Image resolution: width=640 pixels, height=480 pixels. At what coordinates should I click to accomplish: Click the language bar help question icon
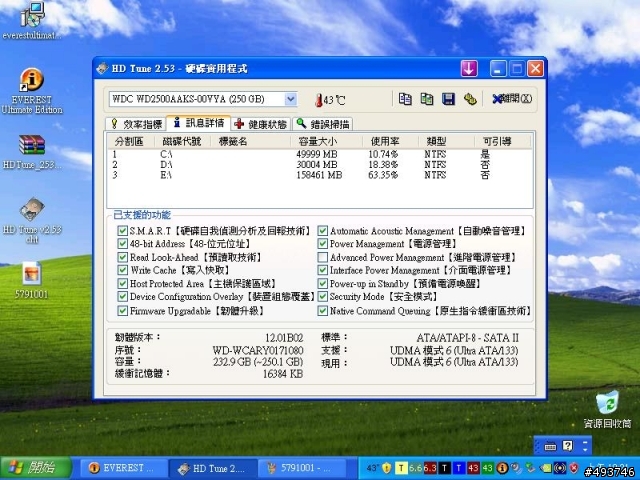(x=568, y=446)
